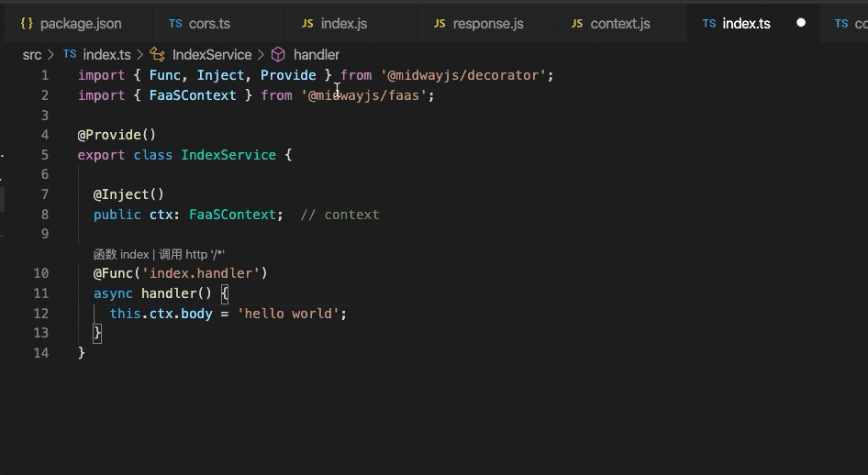
Task: Click the class symbol icon beside IndexService
Action: 157,55
